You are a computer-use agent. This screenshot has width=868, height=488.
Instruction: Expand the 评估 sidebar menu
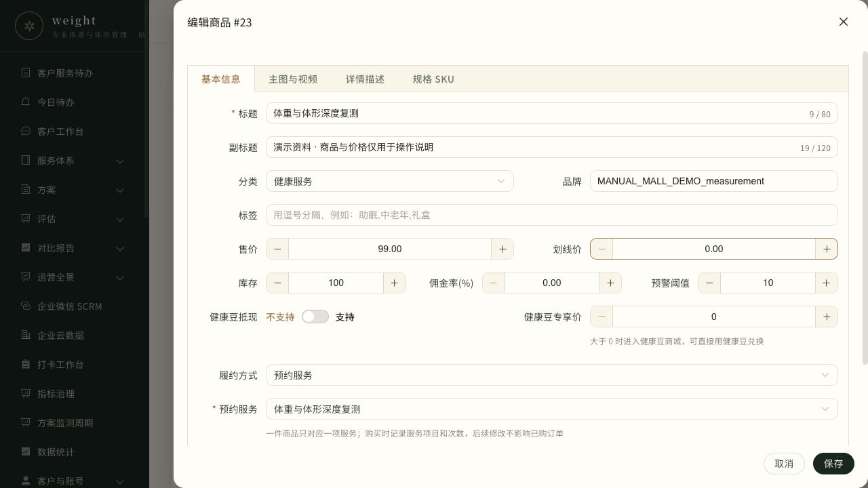120,219
